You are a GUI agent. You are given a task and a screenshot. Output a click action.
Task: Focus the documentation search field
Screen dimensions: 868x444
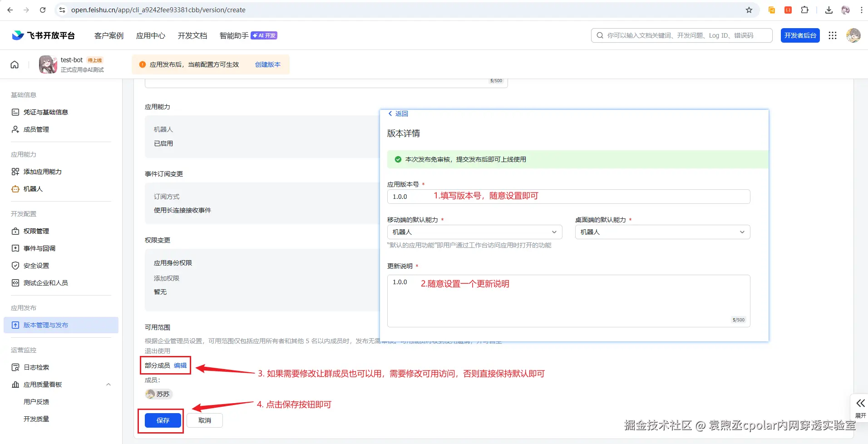(682, 35)
